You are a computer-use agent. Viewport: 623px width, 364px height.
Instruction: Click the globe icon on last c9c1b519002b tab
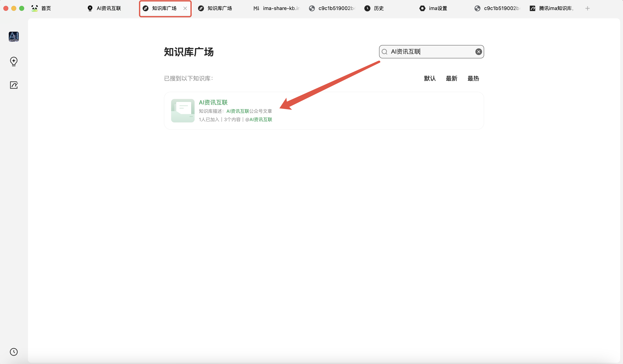[477, 8]
